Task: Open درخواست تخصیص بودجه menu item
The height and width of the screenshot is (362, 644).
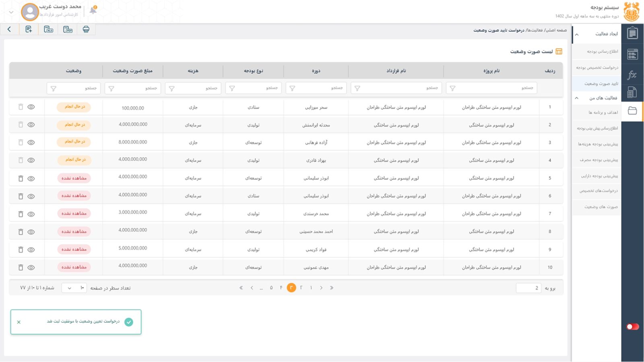Action: coord(597,68)
